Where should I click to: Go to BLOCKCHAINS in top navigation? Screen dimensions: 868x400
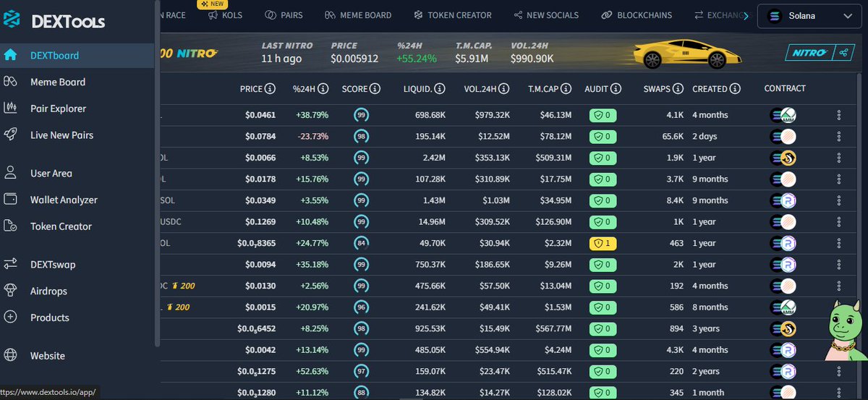pos(637,15)
